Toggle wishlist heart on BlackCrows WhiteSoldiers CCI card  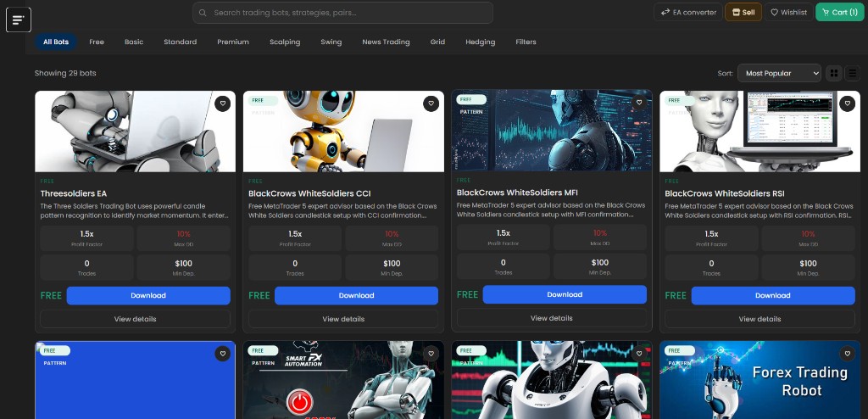coord(431,103)
